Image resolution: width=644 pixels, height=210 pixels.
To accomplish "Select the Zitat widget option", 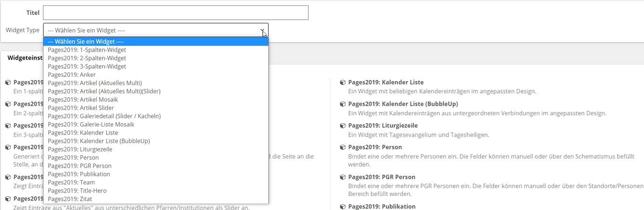I will [x=70, y=199].
